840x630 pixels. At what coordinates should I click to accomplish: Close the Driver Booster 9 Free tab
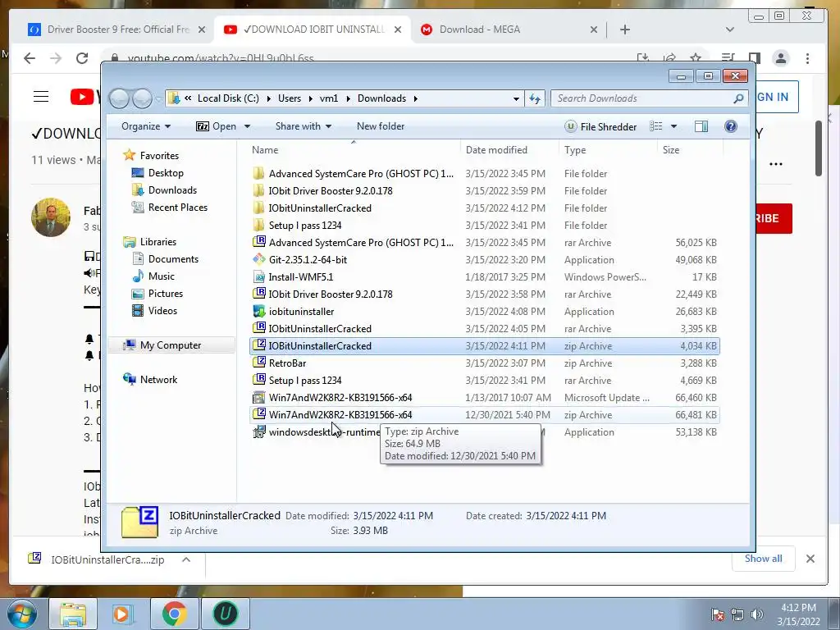pos(202,30)
